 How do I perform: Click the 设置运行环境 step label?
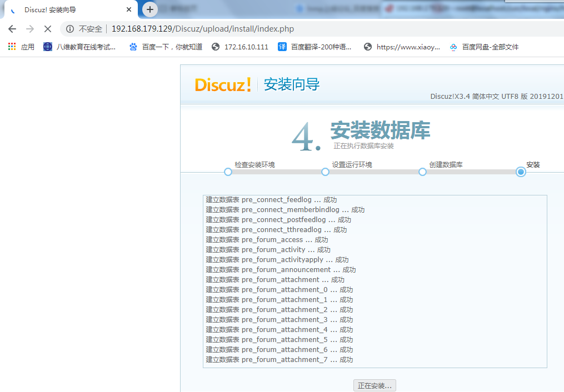352,164
